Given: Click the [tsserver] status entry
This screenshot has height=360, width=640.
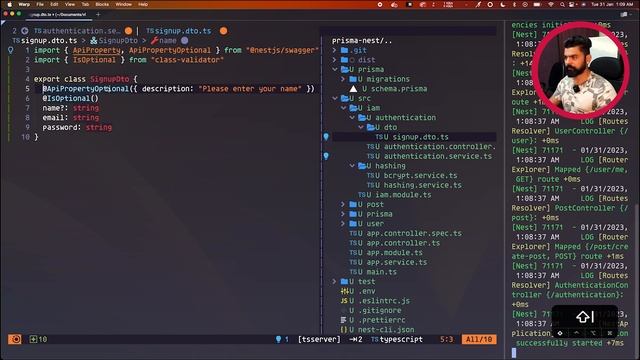Looking at the screenshot, I should tap(319, 339).
